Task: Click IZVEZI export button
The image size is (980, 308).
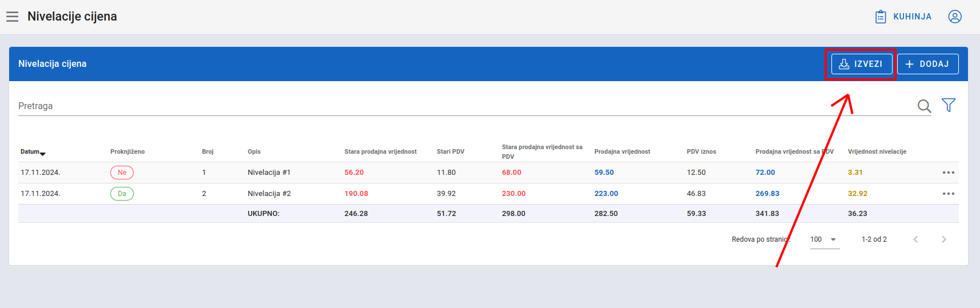Action: (x=861, y=64)
